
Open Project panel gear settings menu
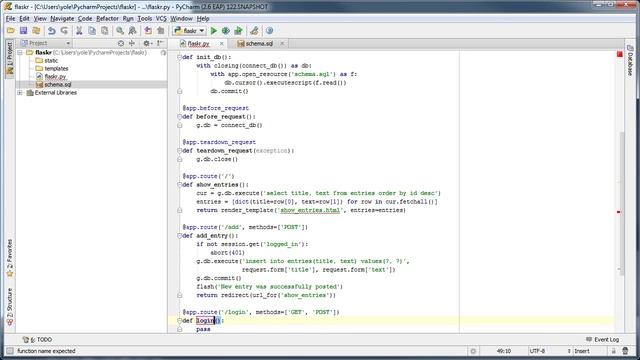click(x=147, y=43)
